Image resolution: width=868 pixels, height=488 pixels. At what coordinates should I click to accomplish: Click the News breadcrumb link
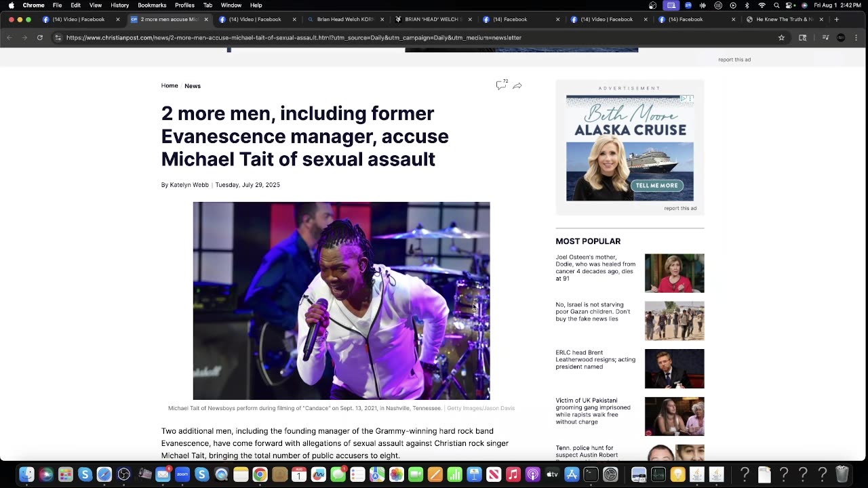point(193,86)
